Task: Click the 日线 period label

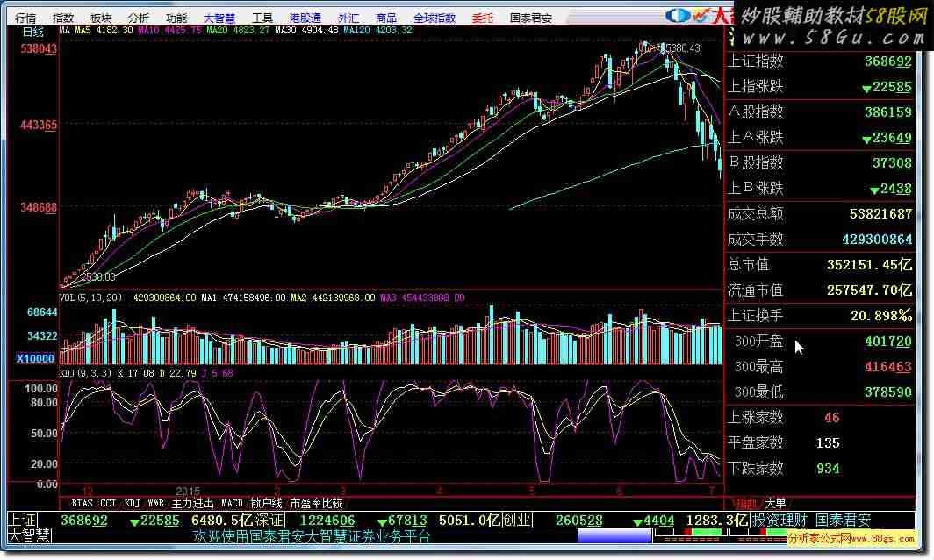Action: coord(32,32)
